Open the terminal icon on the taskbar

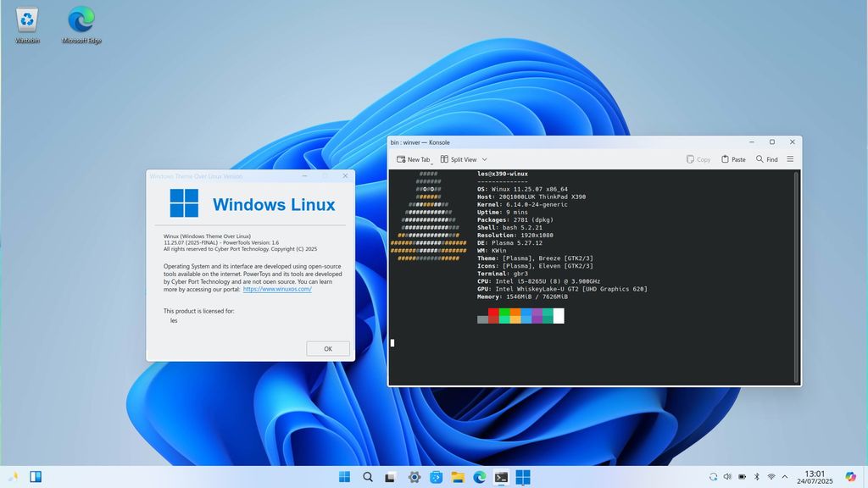pyautogui.click(x=500, y=477)
